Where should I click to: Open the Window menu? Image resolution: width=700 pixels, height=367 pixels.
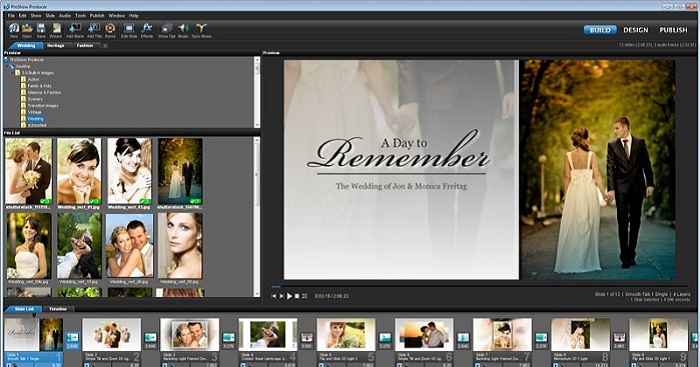(117, 16)
